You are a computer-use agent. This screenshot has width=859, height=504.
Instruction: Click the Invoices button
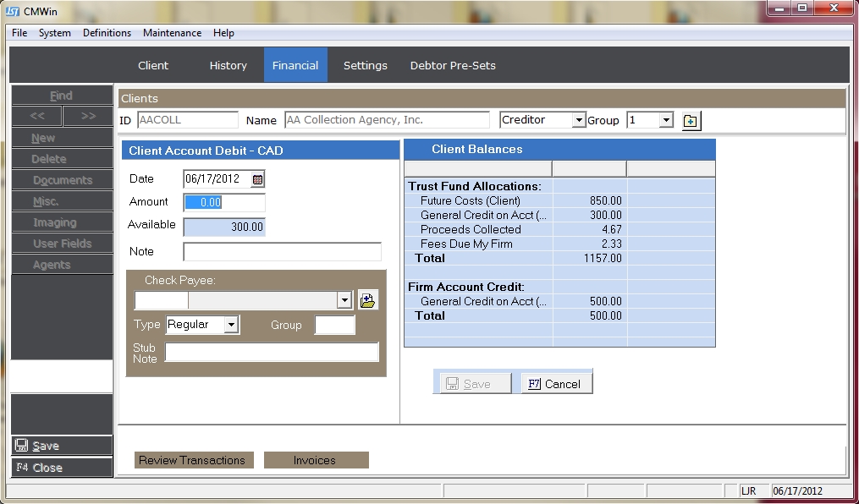pos(315,460)
